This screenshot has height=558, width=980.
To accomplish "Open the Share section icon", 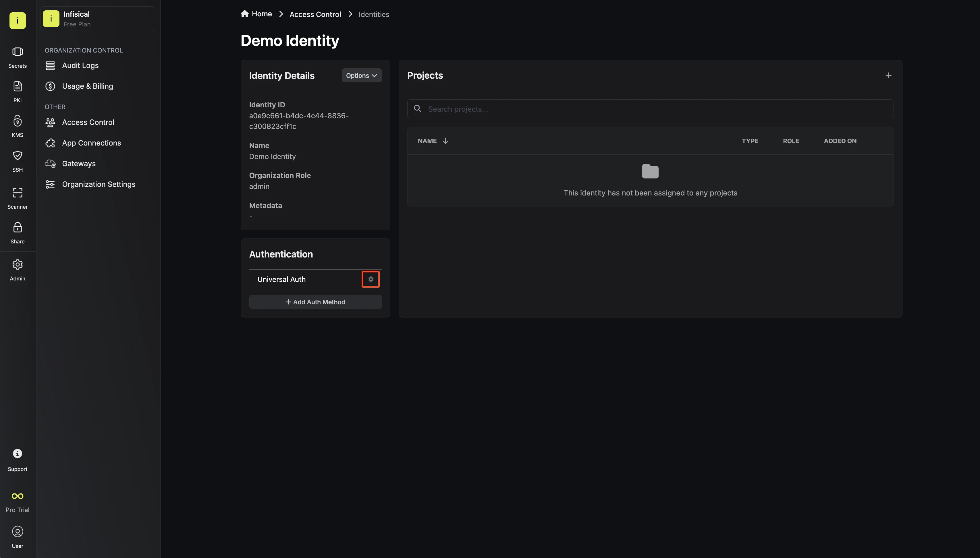I will click(17, 227).
